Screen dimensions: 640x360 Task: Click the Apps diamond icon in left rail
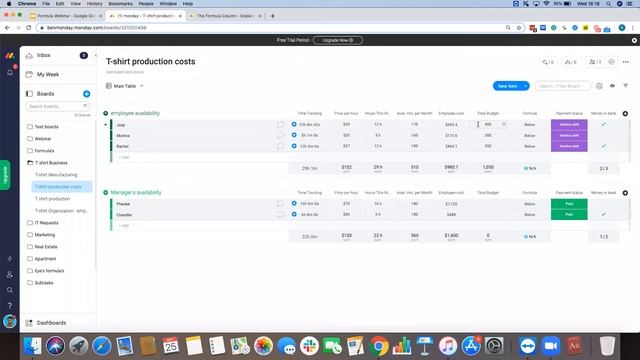[x=10, y=259]
